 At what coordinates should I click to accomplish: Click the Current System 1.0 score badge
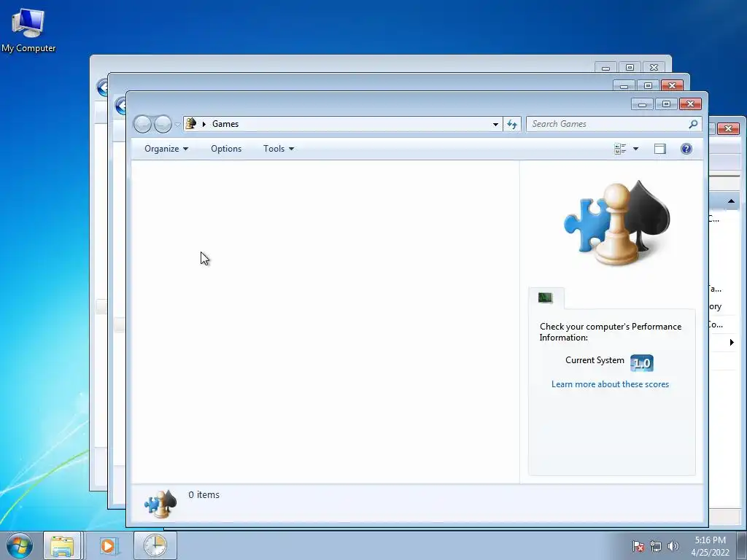[x=642, y=363]
